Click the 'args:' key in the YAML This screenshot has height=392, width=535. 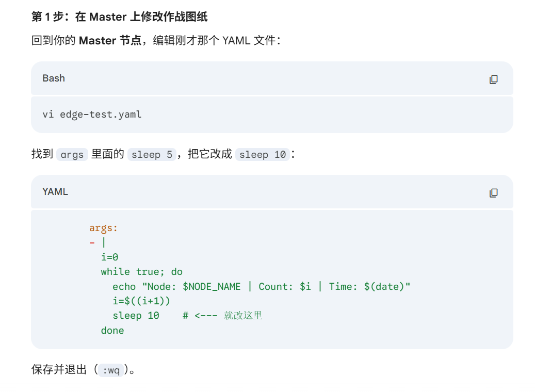coord(104,228)
